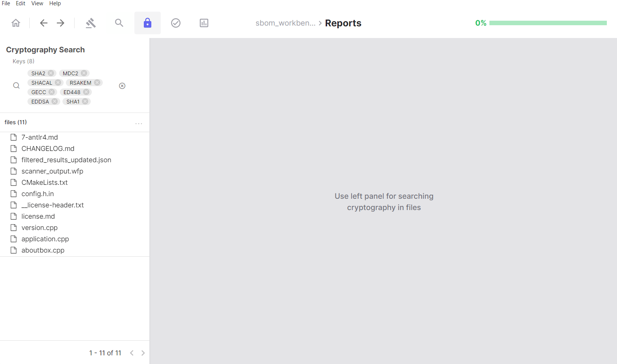Remove the SHACAL key chip

58,82
